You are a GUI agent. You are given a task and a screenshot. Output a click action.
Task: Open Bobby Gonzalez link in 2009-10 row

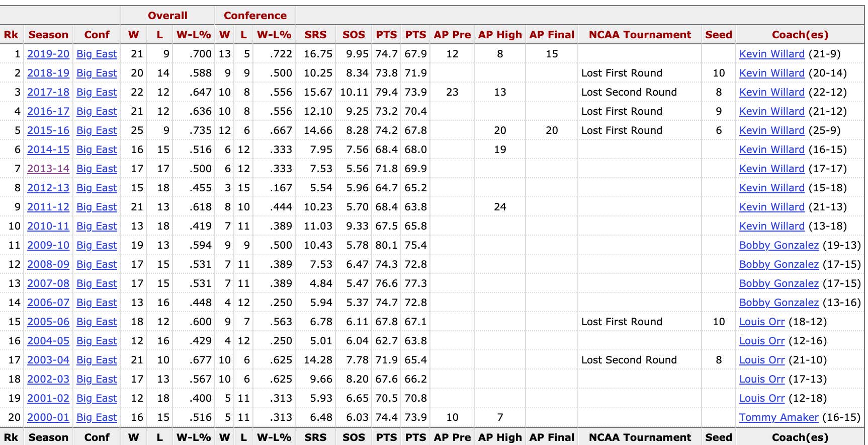(x=779, y=245)
